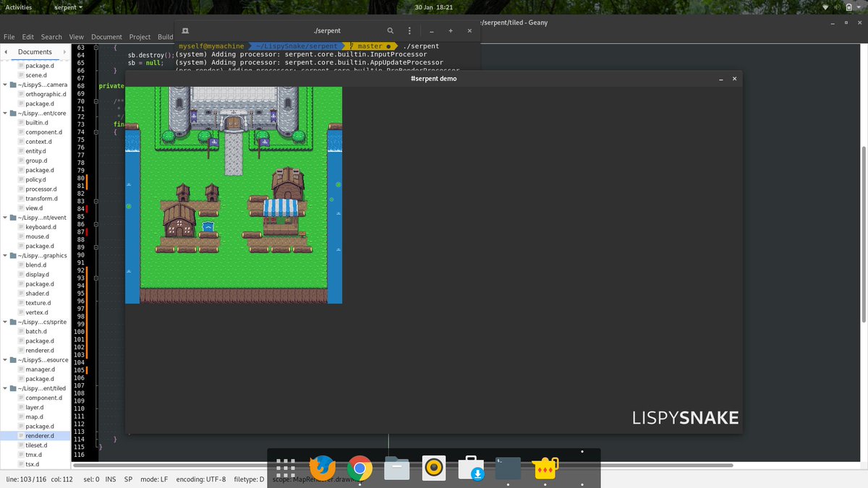Open the Search menu in Geany
This screenshot has width=868, height=488.
click(51, 37)
